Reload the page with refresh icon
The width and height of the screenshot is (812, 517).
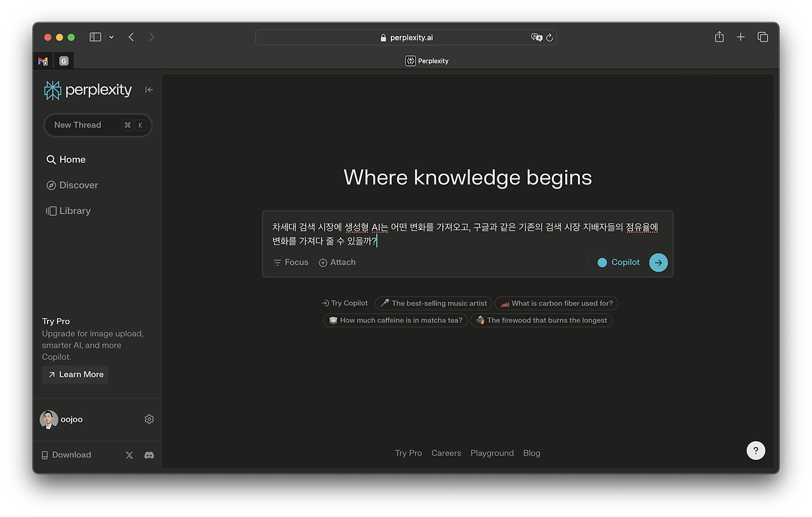tap(549, 37)
